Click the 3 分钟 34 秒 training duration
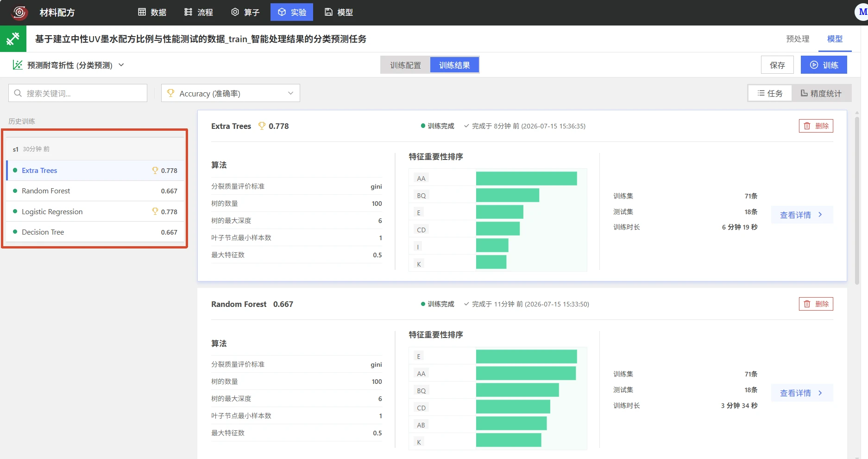 point(739,406)
